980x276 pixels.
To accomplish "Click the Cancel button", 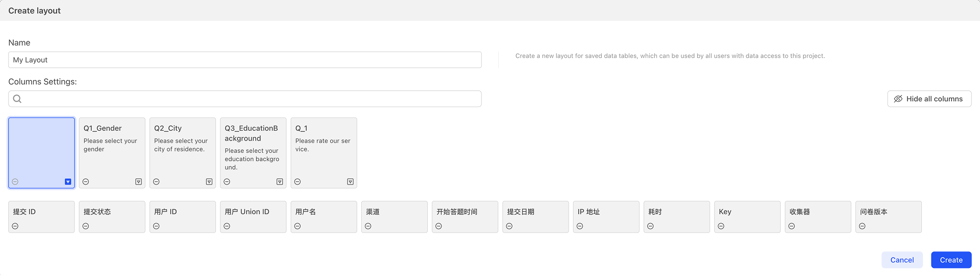I will (902, 260).
